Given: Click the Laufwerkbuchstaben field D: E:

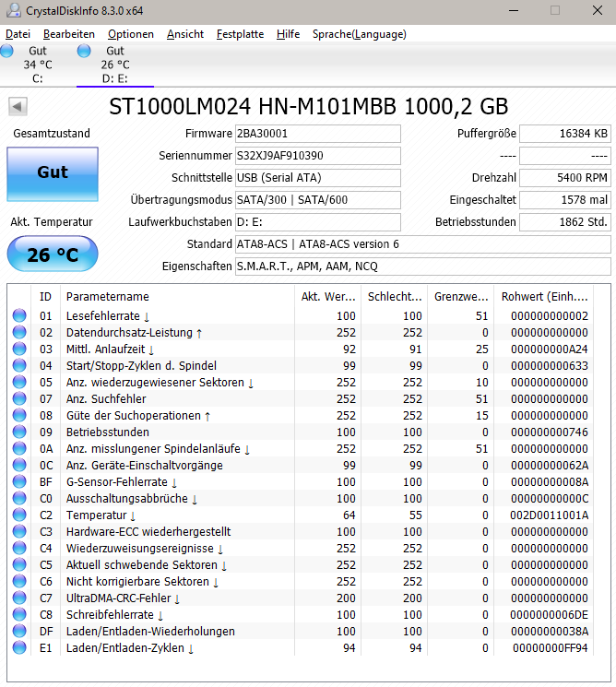Looking at the screenshot, I should [317, 221].
